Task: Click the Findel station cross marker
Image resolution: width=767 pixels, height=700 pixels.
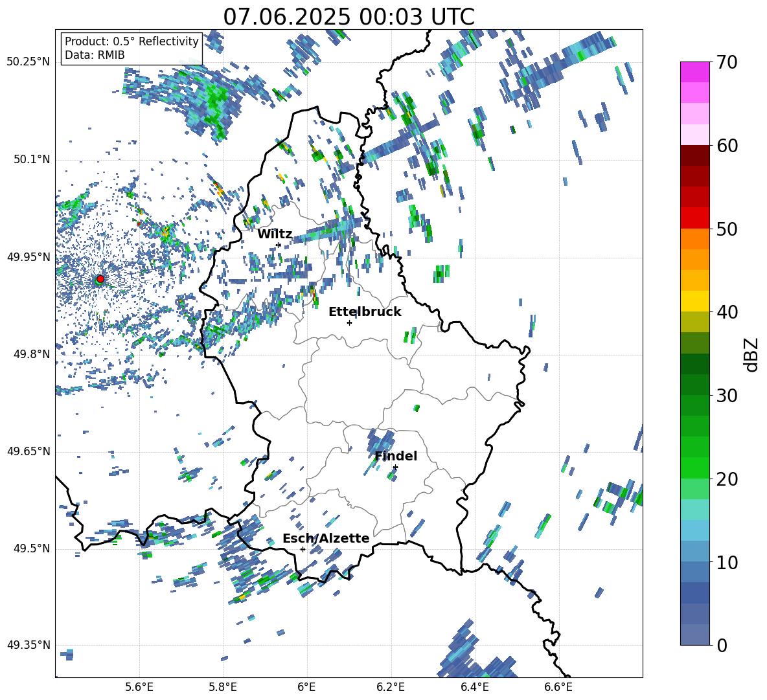Action: 395,468
